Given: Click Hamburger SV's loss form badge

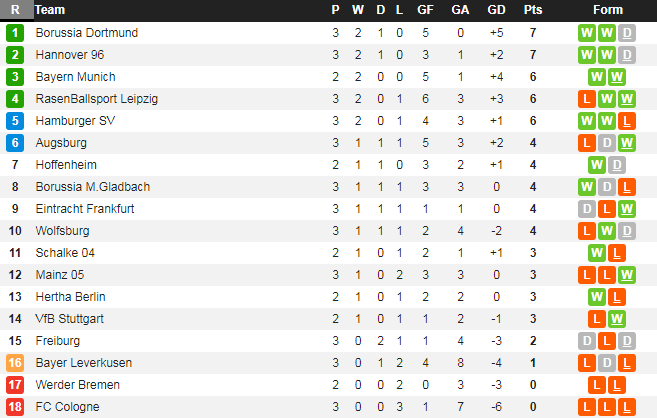Looking at the screenshot, I should [627, 121].
